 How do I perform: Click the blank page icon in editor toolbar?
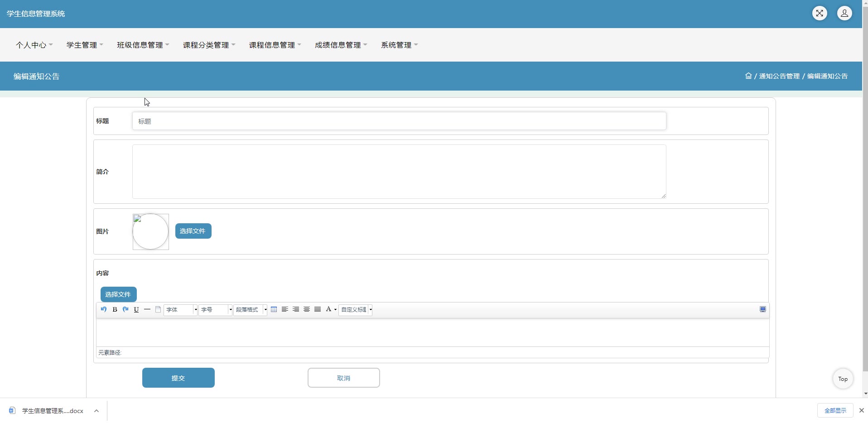[x=158, y=309]
